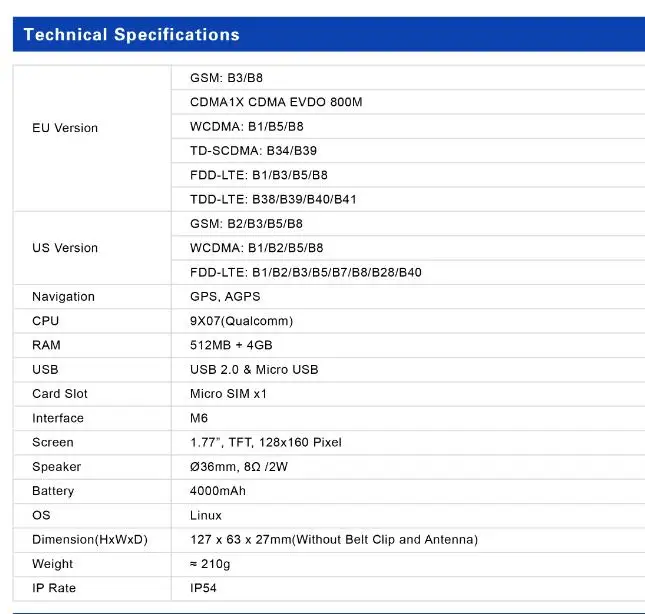The image size is (645, 614).
Task: Select the 'Linux' value
Action: (206, 515)
